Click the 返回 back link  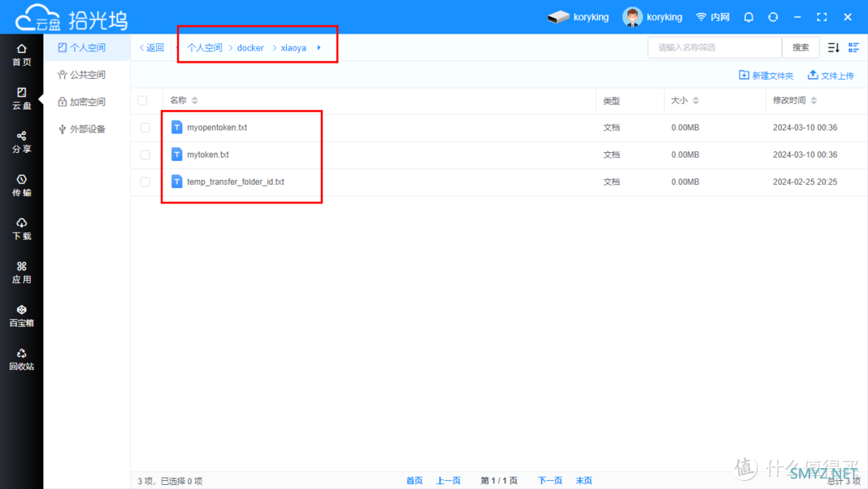point(152,47)
